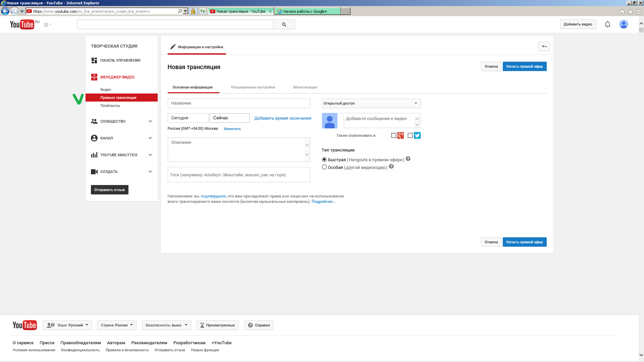The height and width of the screenshot is (362, 644).
Task: Click the top Отмена button
Action: click(491, 66)
